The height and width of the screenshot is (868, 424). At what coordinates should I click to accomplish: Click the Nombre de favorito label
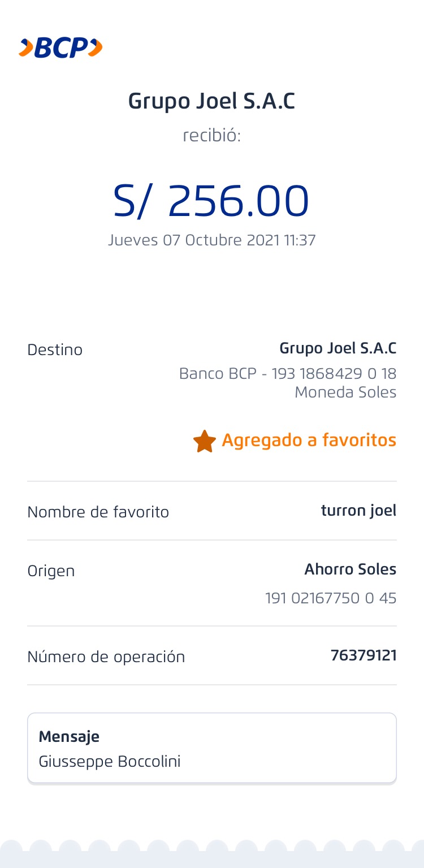(98, 512)
